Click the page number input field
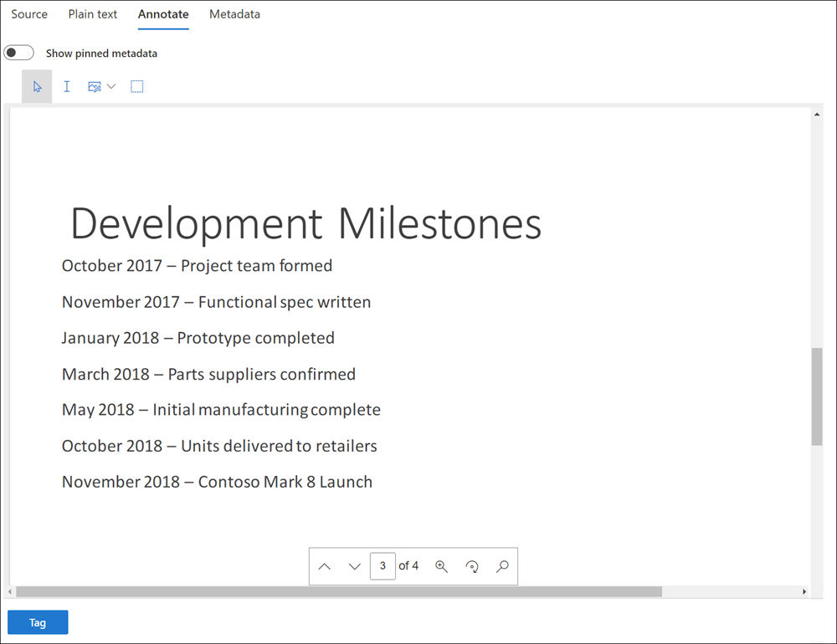The height and width of the screenshot is (644, 837). [x=383, y=566]
